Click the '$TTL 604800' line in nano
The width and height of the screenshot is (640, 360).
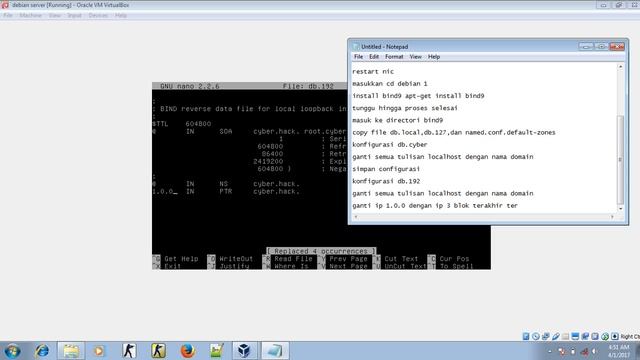click(182, 124)
